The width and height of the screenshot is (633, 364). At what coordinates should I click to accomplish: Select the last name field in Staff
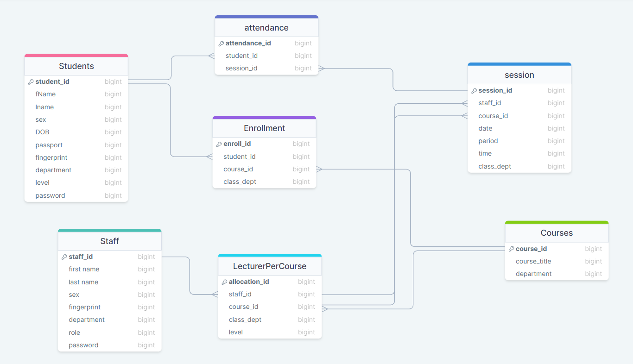(110, 282)
